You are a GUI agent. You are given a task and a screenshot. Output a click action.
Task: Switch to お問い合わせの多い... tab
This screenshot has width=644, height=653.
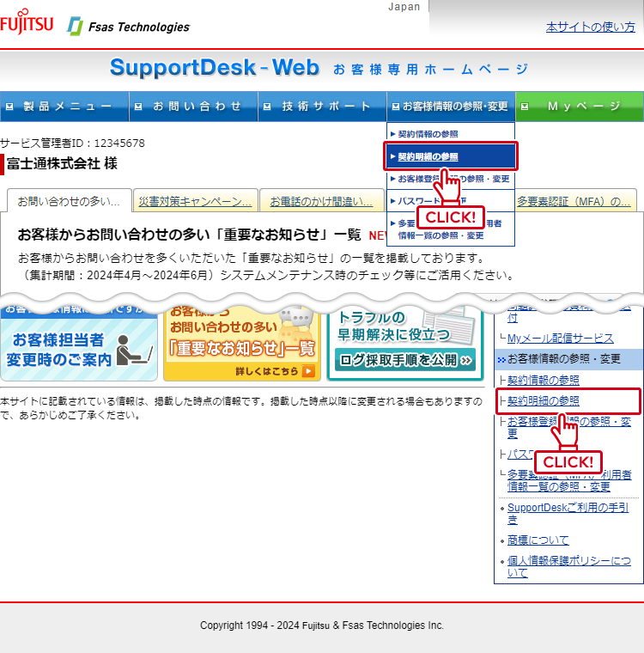click(x=69, y=202)
